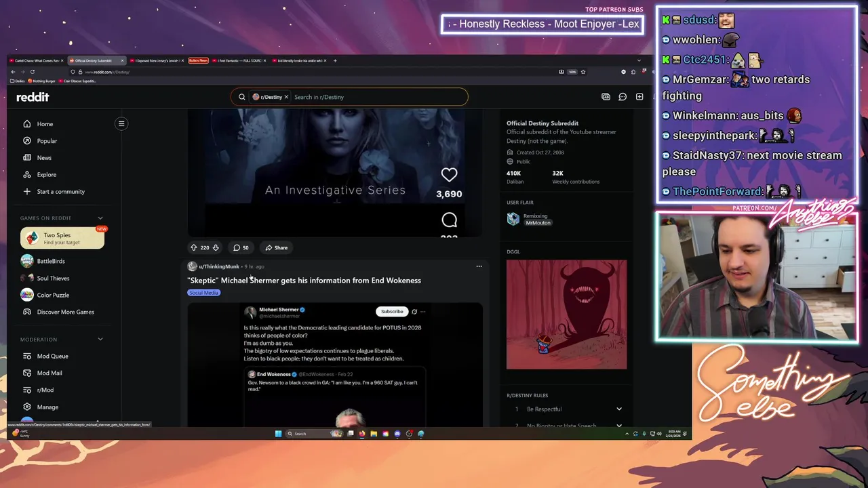Open embedded comment bubble icon in video
Screen dimensions: 868x488
click(449, 220)
